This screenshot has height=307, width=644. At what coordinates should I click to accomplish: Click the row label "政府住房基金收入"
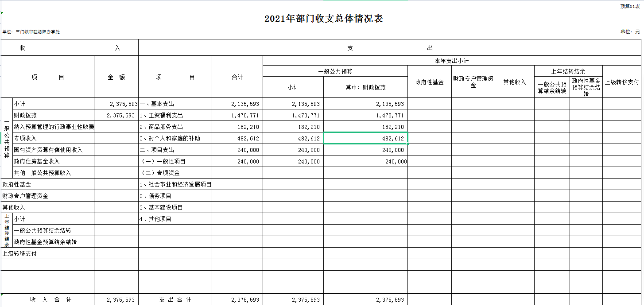click(37, 161)
